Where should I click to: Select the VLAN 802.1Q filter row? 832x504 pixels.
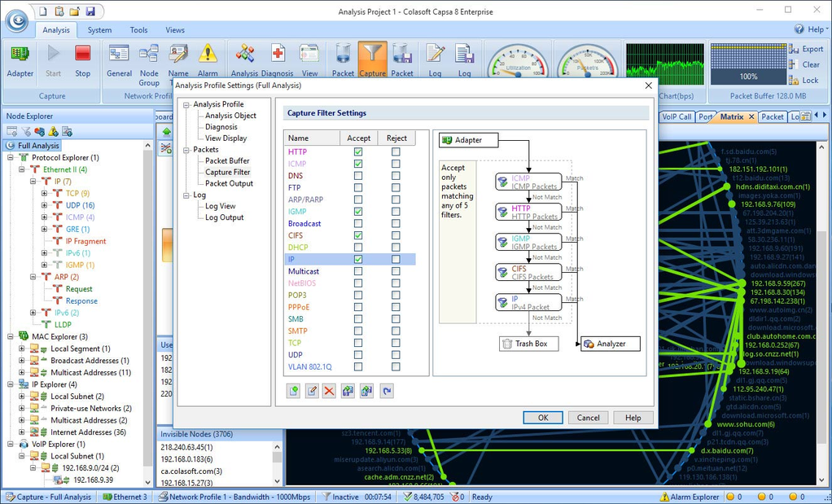350,366
